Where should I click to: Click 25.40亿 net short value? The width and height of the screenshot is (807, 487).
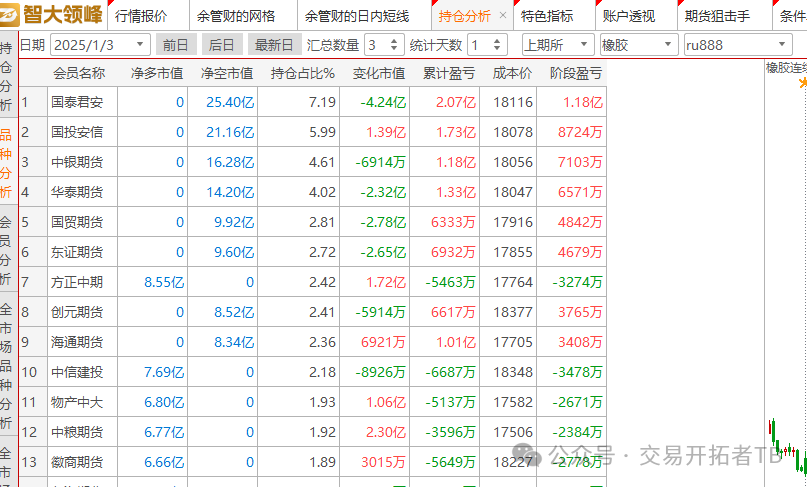[x=230, y=102]
